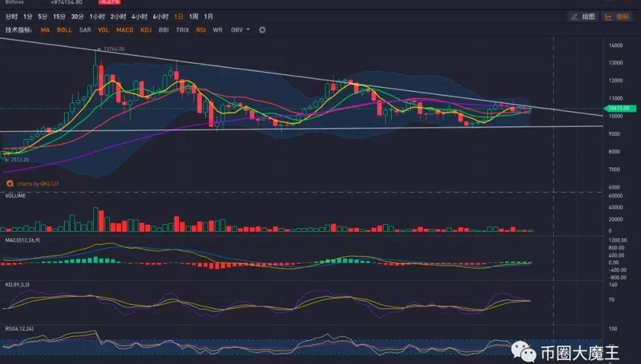Open the indicator settings gear icon
This screenshot has width=641, height=364.
coord(262,30)
